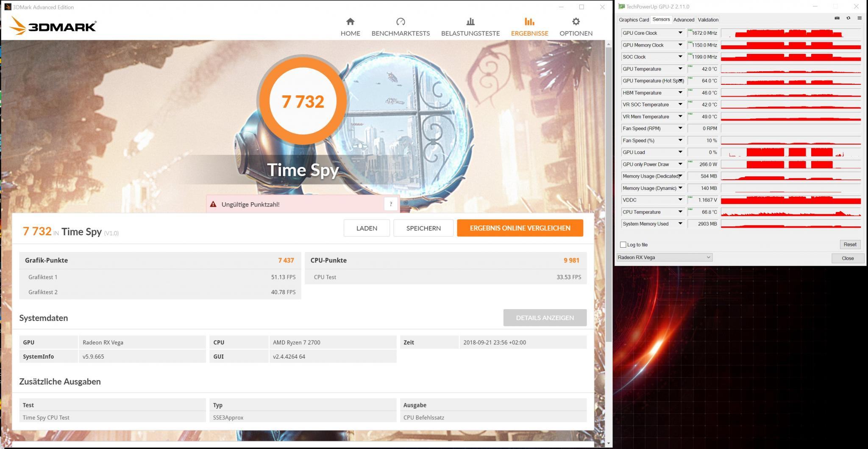The height and width of the screenshot is (449, 868).
Task: Expand the GPU Load sensor dropdown
Action: click(680, 152)
